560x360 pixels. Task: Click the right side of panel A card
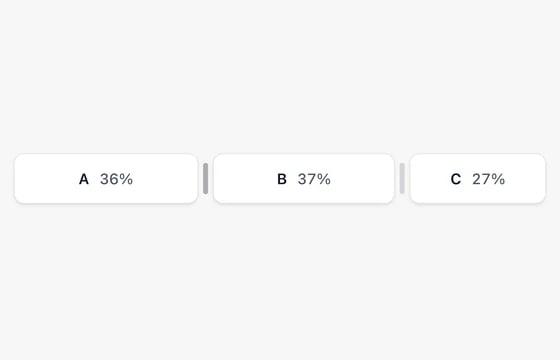[195, 179]
